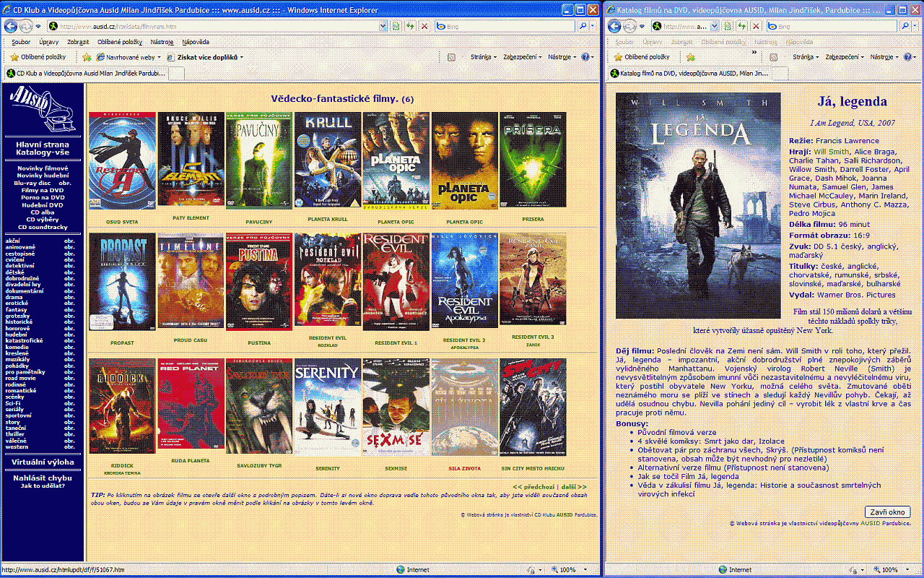Open the address bar dropdown in the right window
The height and width of the screenshot is (578, 924).
(715, 26)
